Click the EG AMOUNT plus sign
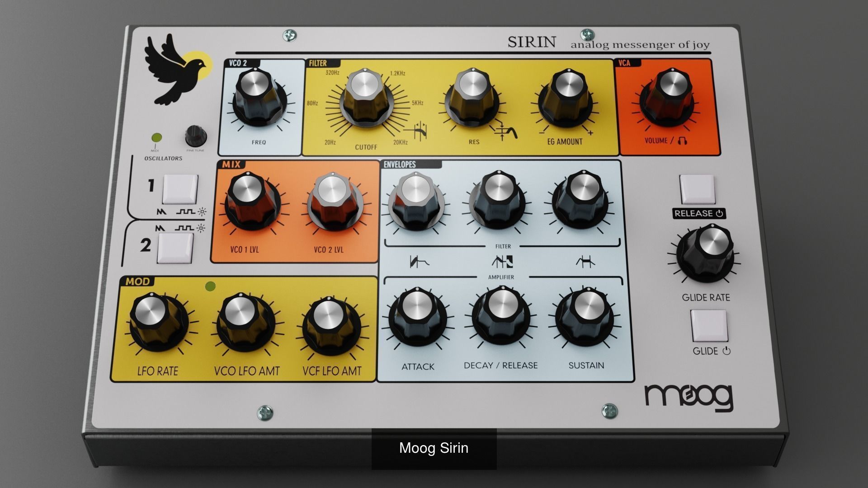The height and width of the screenshot is (488, 868). point(590,132)
